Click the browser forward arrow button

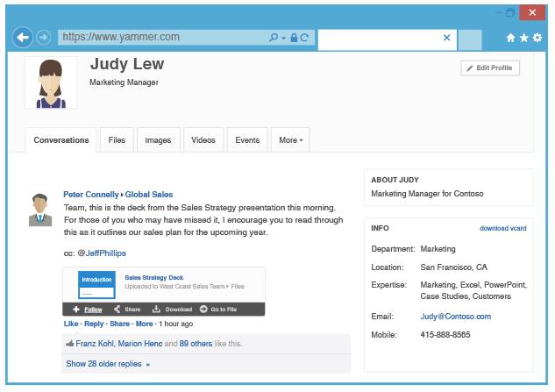(x=44, y=37)
